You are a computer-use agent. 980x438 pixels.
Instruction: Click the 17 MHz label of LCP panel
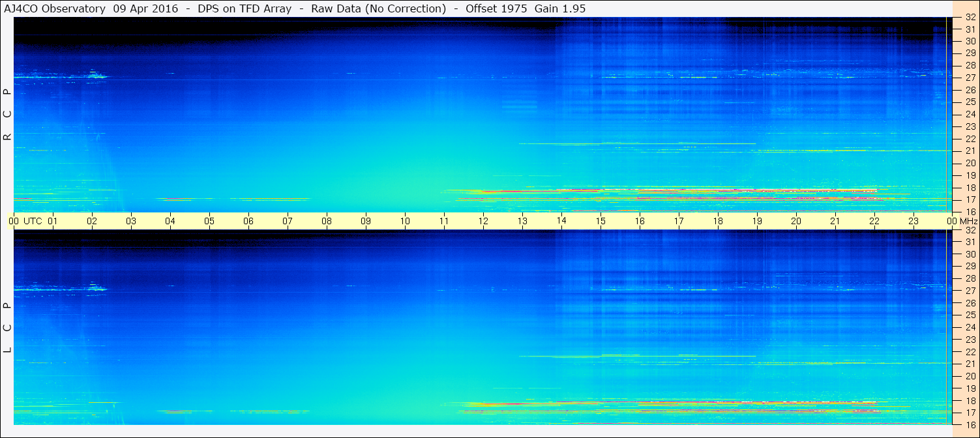click(970, 413)
